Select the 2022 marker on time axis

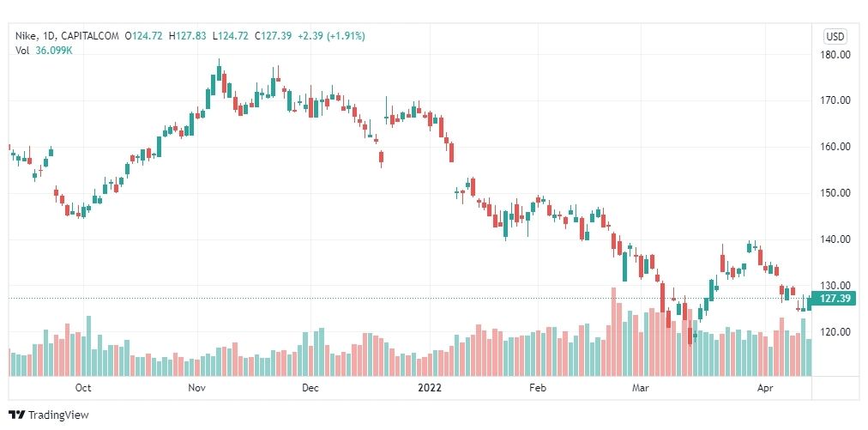pos(430,388)
